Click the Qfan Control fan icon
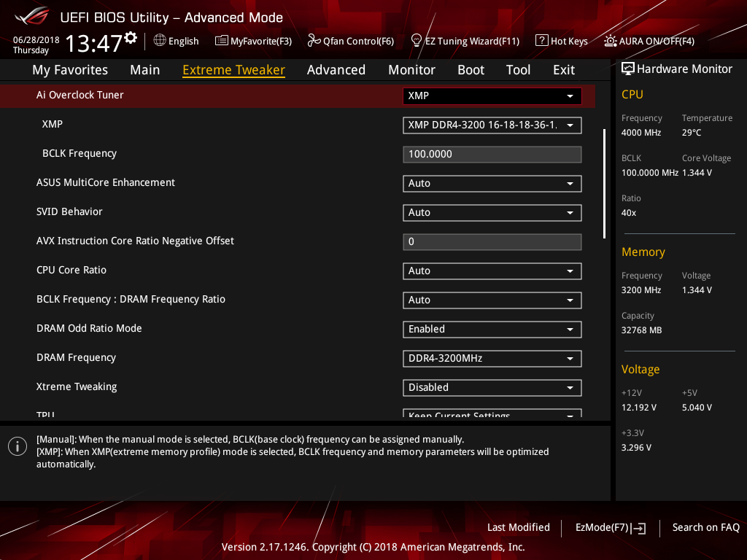Screen dimensions: 747x560 314,41
